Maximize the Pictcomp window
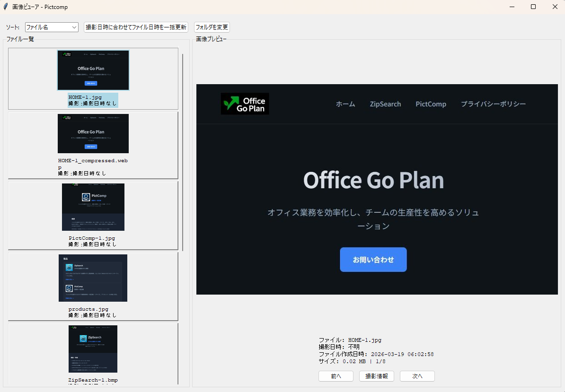The image size is (565, 392). [533, 7]
